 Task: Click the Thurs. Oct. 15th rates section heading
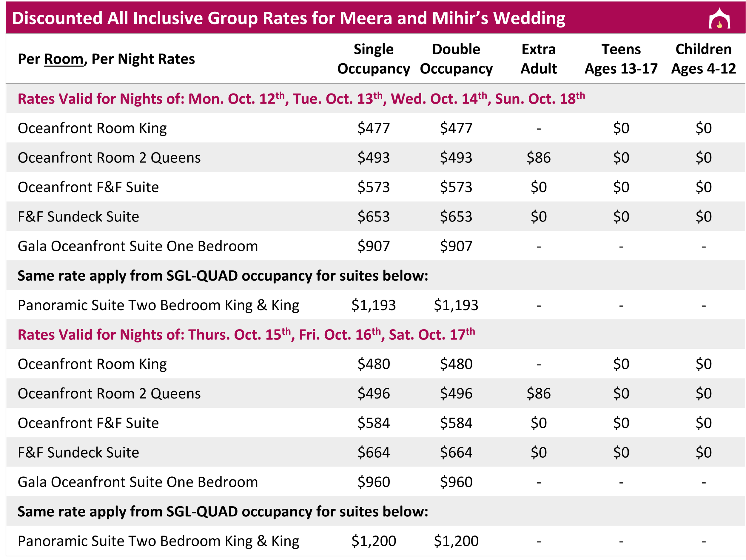[246, 335]
